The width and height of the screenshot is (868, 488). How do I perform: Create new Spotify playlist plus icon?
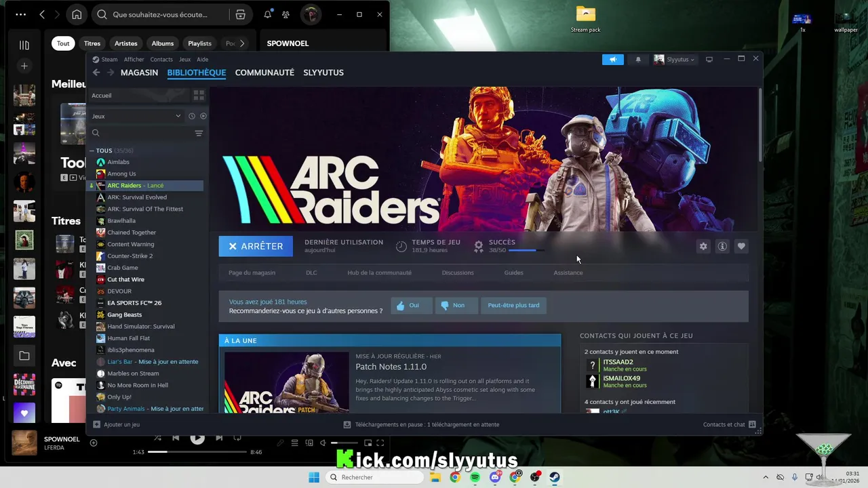[x=24, y=66]
